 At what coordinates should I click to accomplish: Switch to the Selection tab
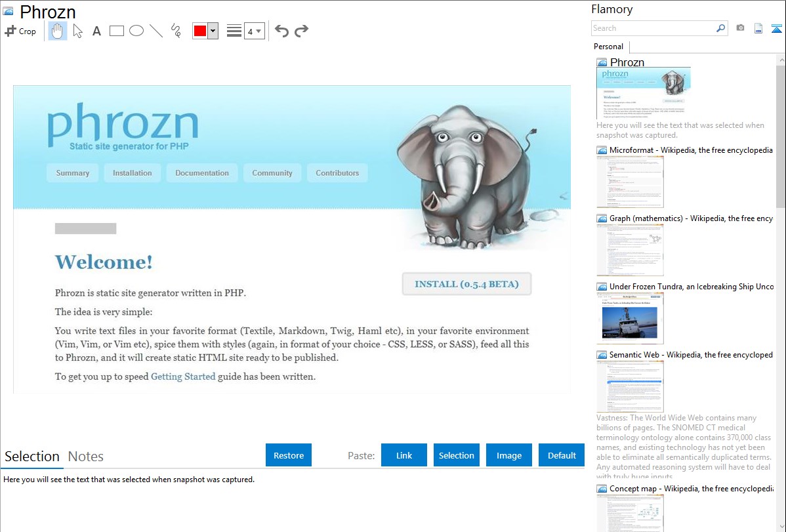point(32,457)
